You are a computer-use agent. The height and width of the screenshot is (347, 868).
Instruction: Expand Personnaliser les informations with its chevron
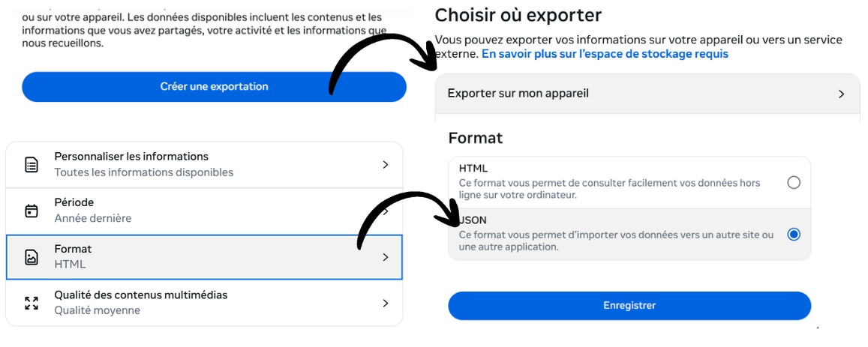pyautogui.click(x=386, y=165)
